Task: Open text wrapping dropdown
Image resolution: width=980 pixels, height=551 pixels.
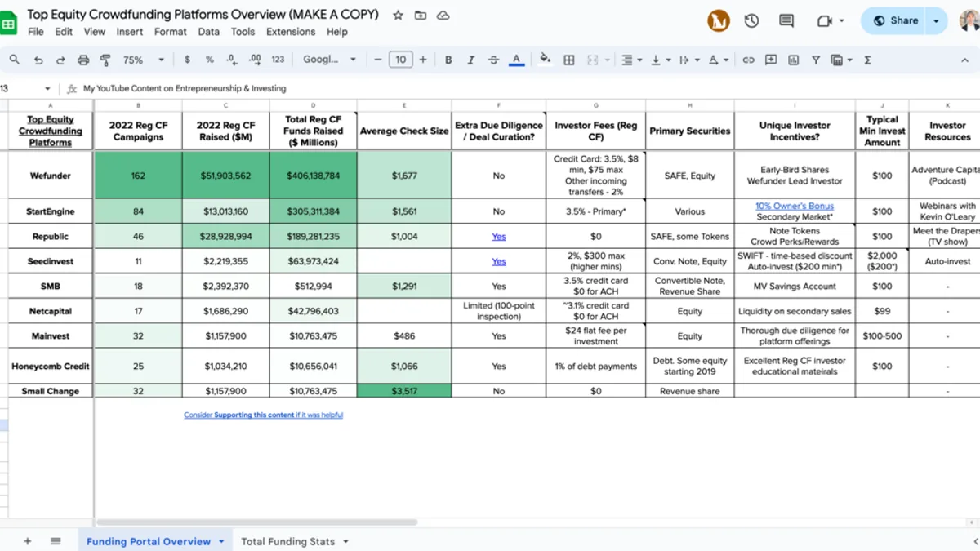Action: [x=688, y=60]
